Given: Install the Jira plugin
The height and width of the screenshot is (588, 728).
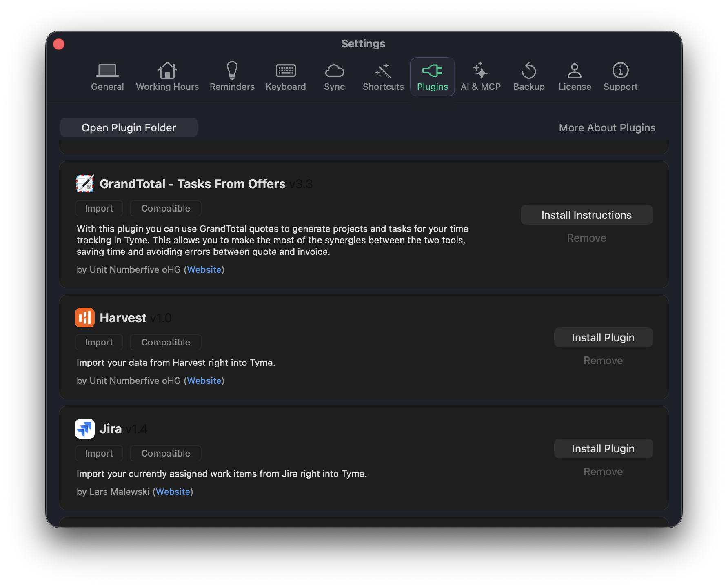Looking at the screenshot, I should pos(603,448).
